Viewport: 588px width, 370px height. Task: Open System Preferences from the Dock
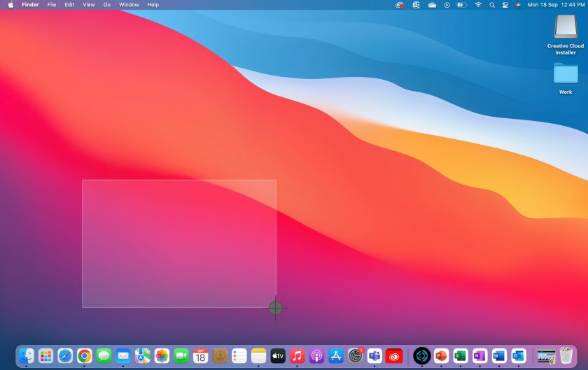(x=356, y=355)
